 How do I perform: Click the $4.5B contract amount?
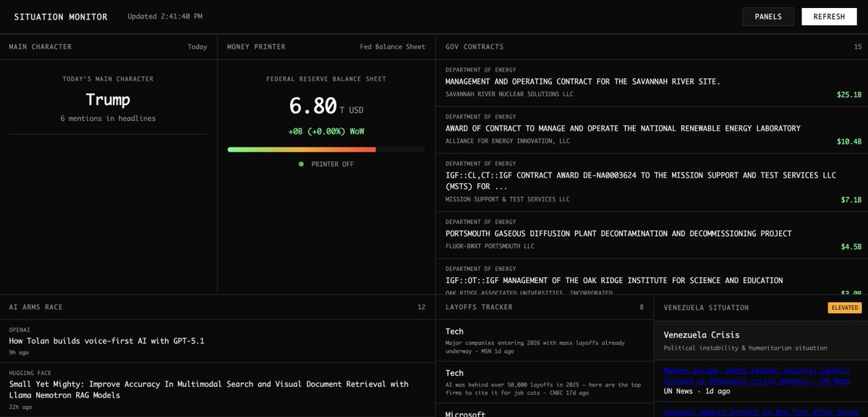coord(851,247)
